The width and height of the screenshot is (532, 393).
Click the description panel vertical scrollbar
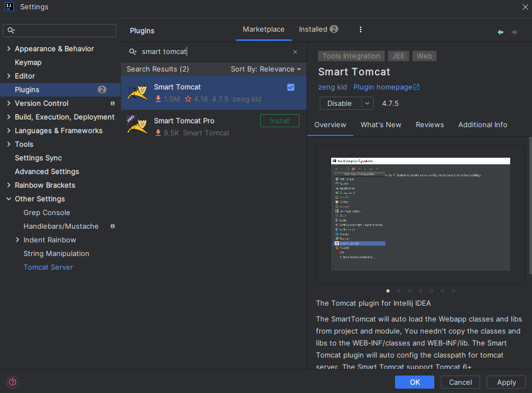(530, 205)
